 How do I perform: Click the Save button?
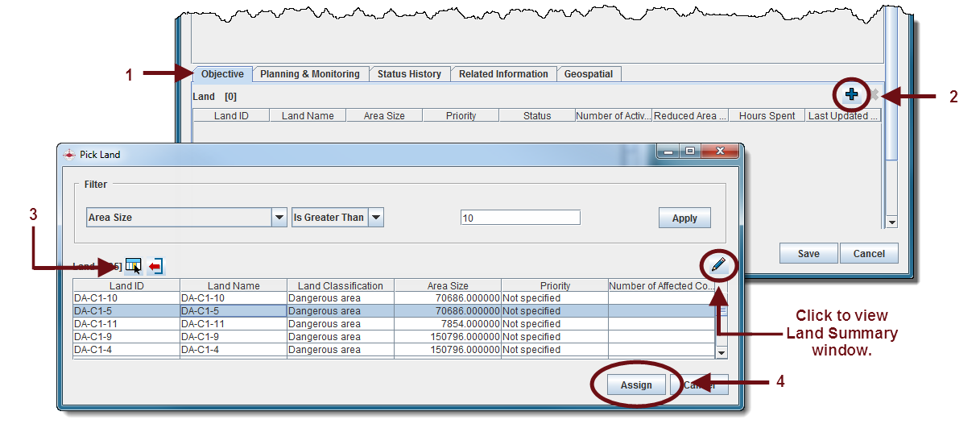coord(808,254)
